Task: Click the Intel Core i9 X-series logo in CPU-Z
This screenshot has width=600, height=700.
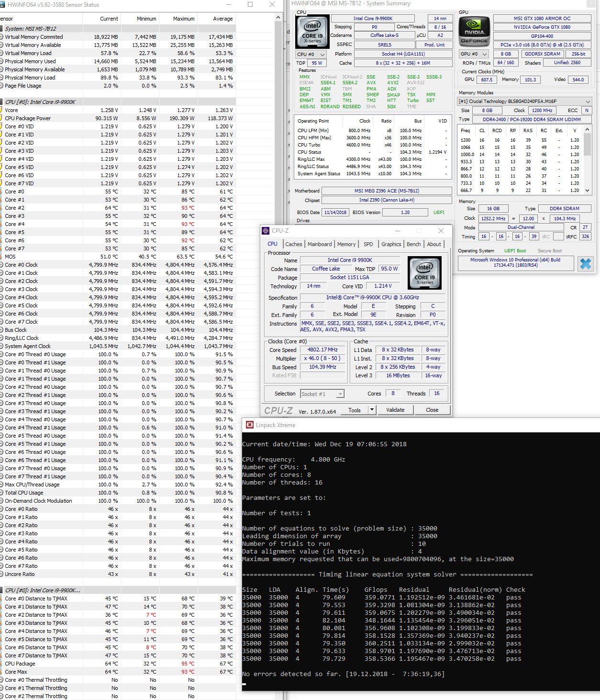Action: point(424,273)
